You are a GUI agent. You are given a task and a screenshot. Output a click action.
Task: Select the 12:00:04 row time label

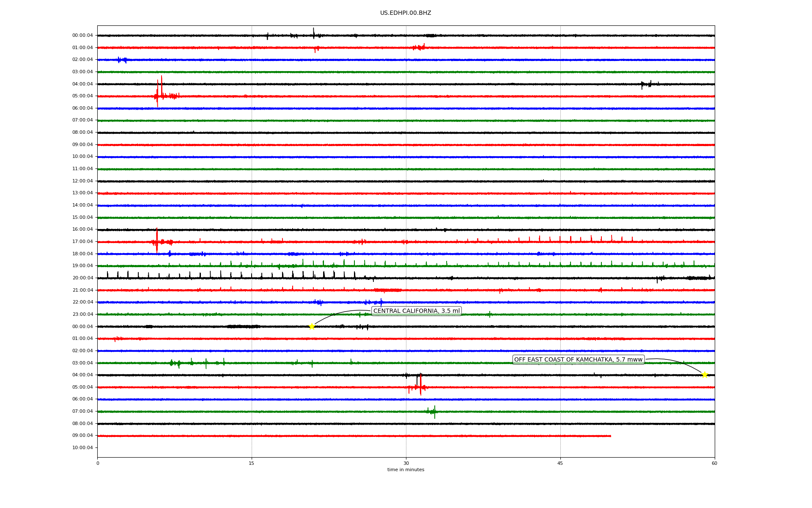82,181
